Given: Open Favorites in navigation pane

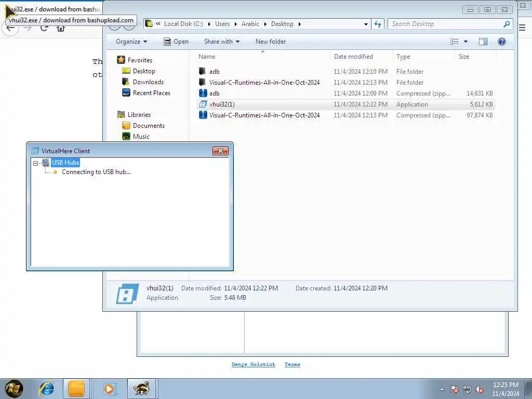Looking at the screenshot, I should pos(140,60).
